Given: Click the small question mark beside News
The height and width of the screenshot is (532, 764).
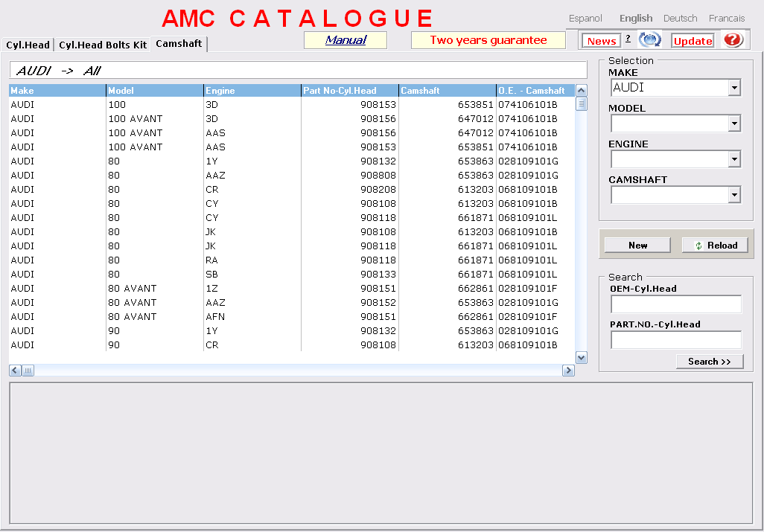Looking at the screenshot, I should (x=628, y=39).
